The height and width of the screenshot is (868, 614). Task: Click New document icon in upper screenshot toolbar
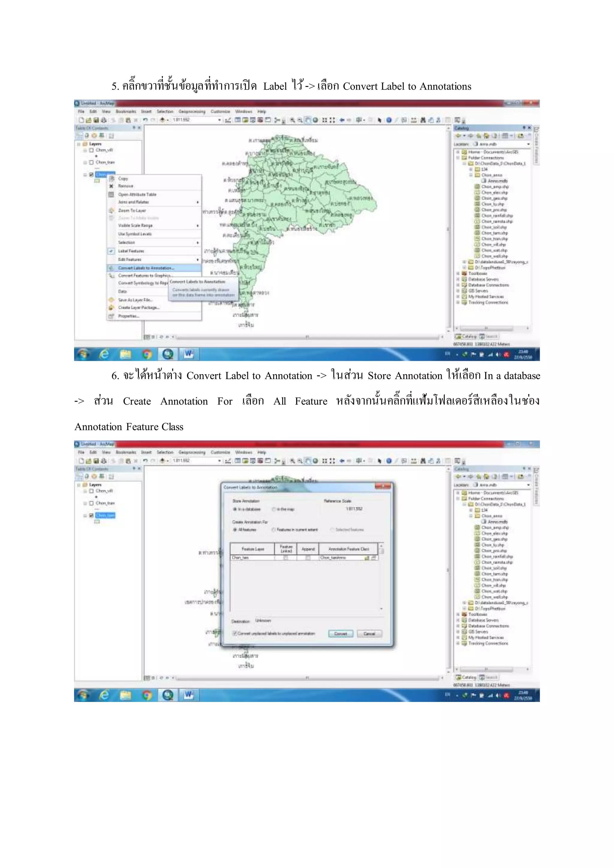pyautogui.click(x=81, y=120)
